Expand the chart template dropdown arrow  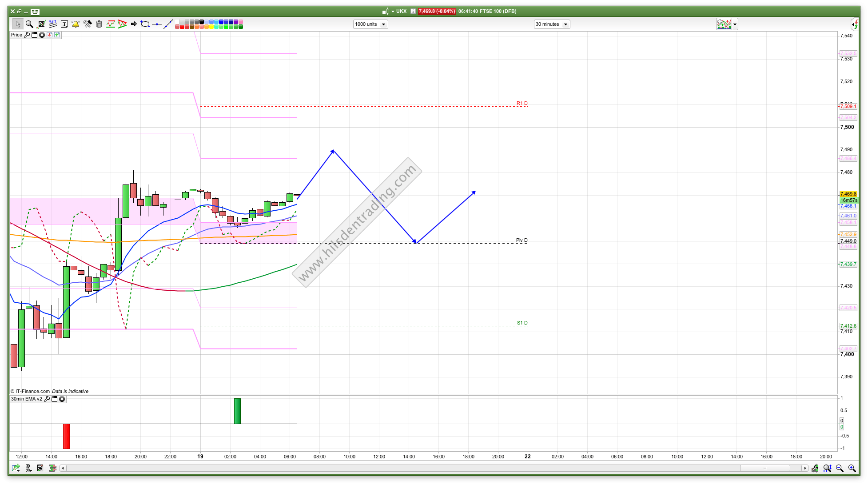tap(735, 24)
